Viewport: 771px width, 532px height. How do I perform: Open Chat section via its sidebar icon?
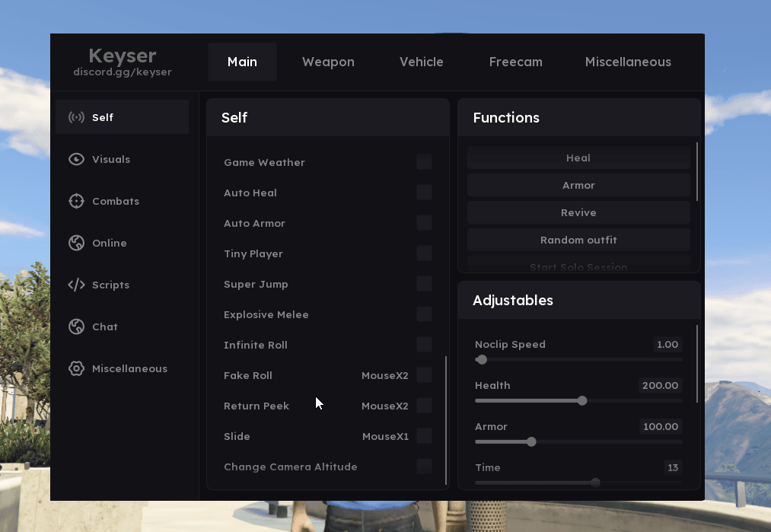[76, 327]
